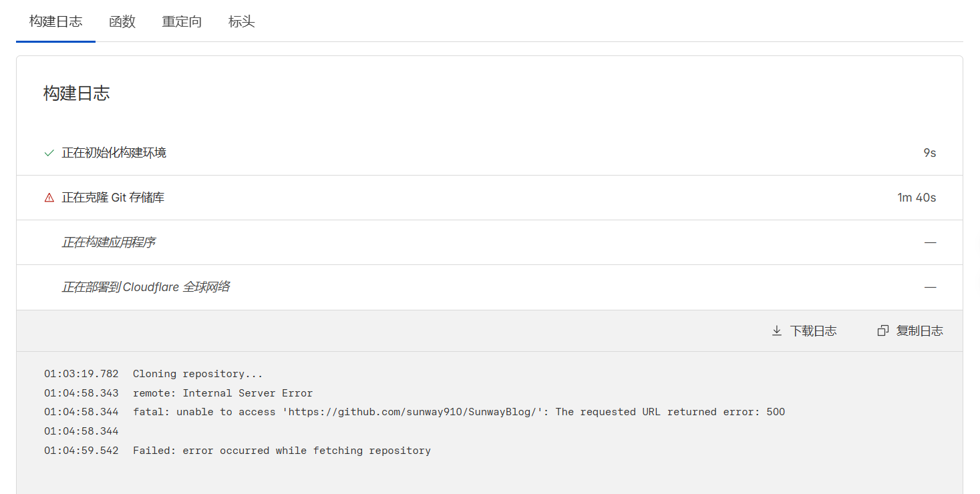
Task: Click the red warning triangle icon
Action: point(49,198)
